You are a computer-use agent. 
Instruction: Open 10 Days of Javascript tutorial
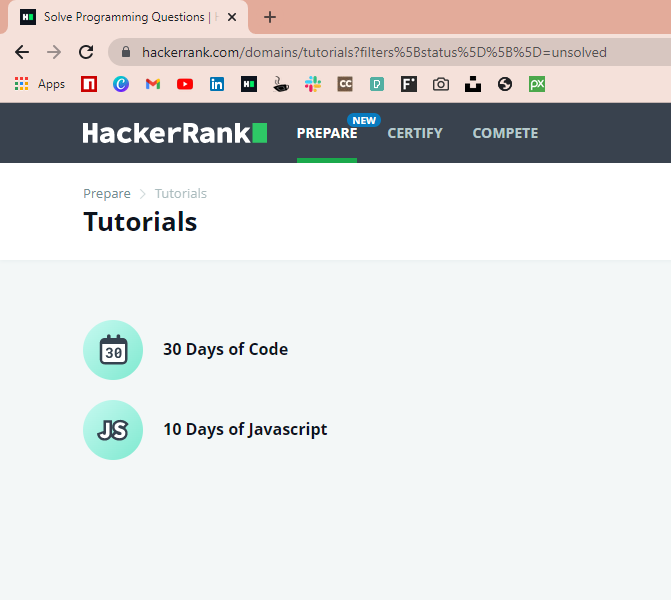pyautogui.click(x=245, y=429)
